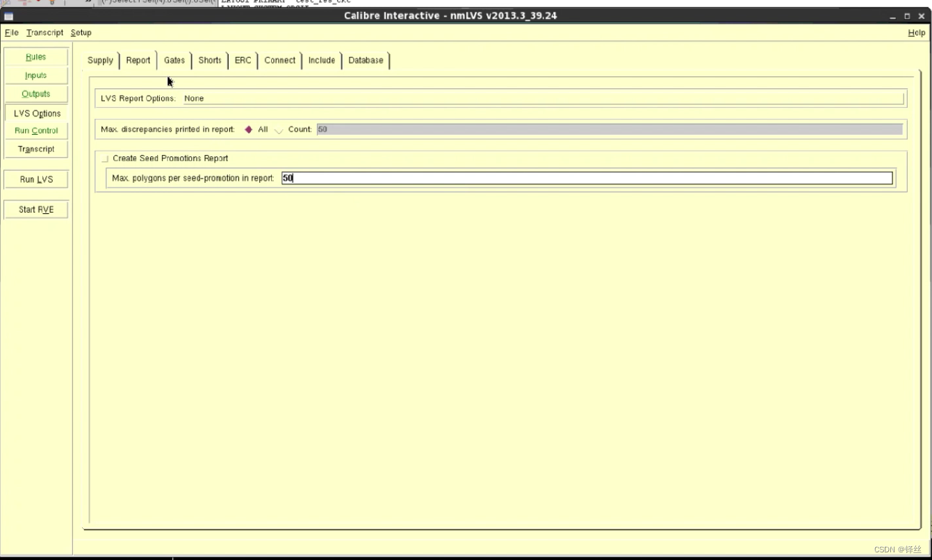Click the Outputs sidebar button

click(x=36, y=94)
